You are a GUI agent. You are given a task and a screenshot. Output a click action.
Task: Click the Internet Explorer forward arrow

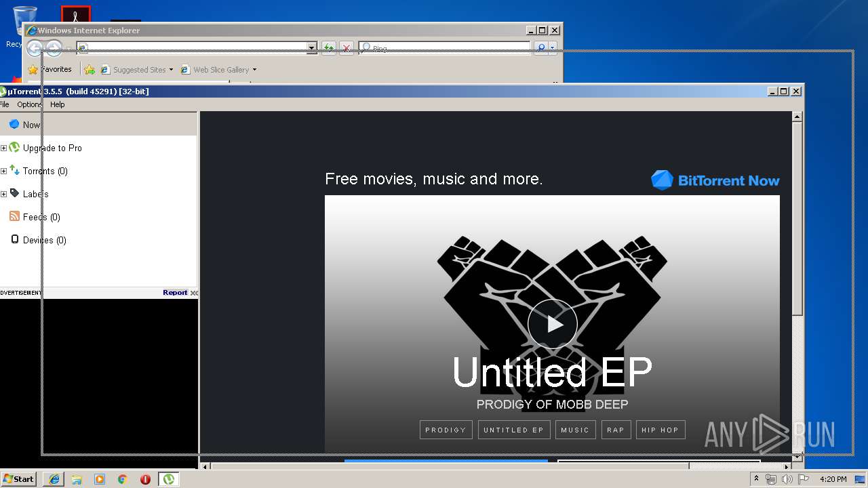pos(54,48)
